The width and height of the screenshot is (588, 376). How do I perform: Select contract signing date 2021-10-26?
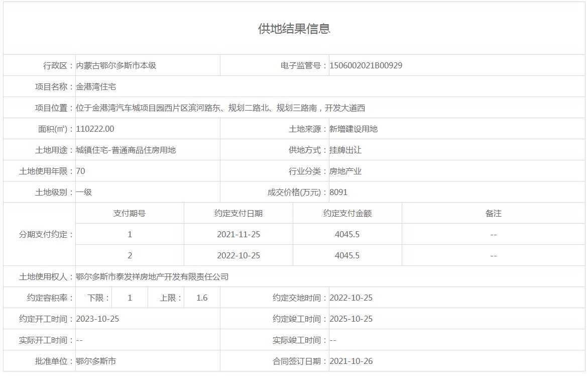pyautogui.click(x=351, y=361)
